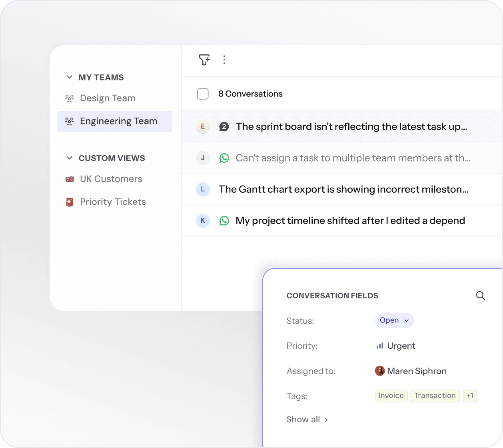The width and height of the screenshot is (503, 448).
Task: Click assignee Maren Siphron
Action: pyautogui.click(x=417, y=371)
